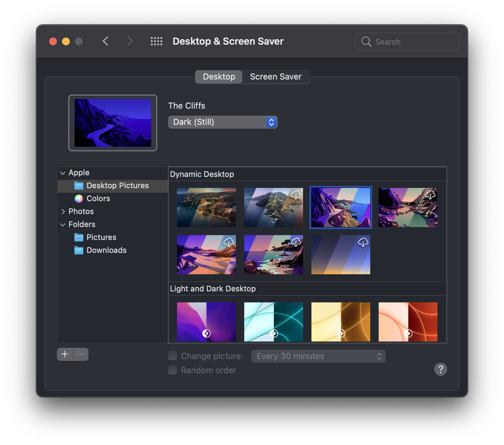This screenshot has height=445, width=504.
Task: Choose the yellow light and dark wallpaper
Action: (x=341, y=322)
